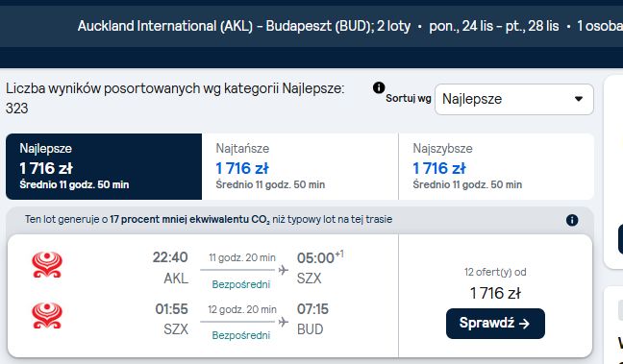Click the plane icon on the AKL–SZX leg
623x364 pixels.
[x=284, y=270]
